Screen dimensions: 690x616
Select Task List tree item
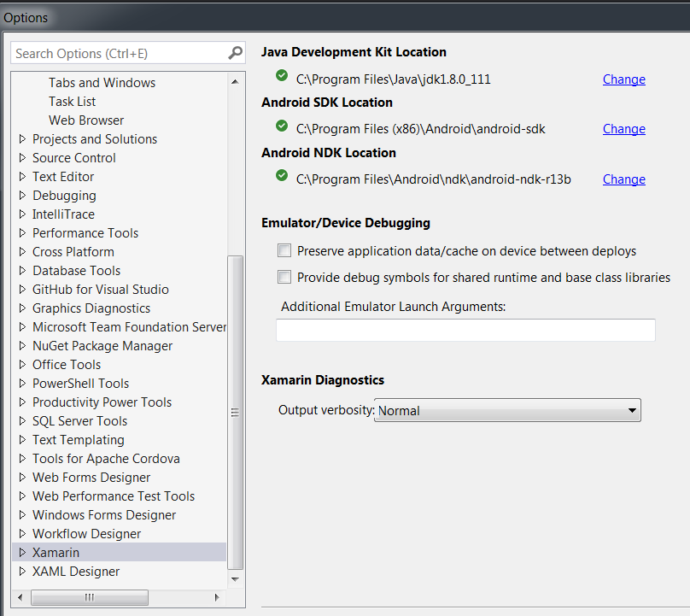click(73, 102)
